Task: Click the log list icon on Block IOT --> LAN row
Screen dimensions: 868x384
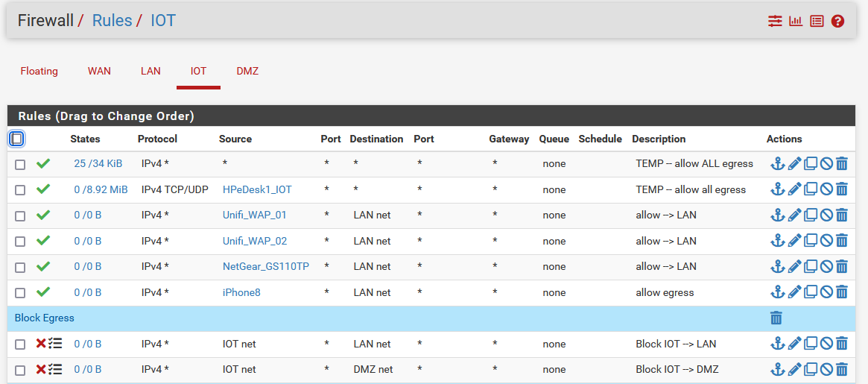Action: coord(55,344)
